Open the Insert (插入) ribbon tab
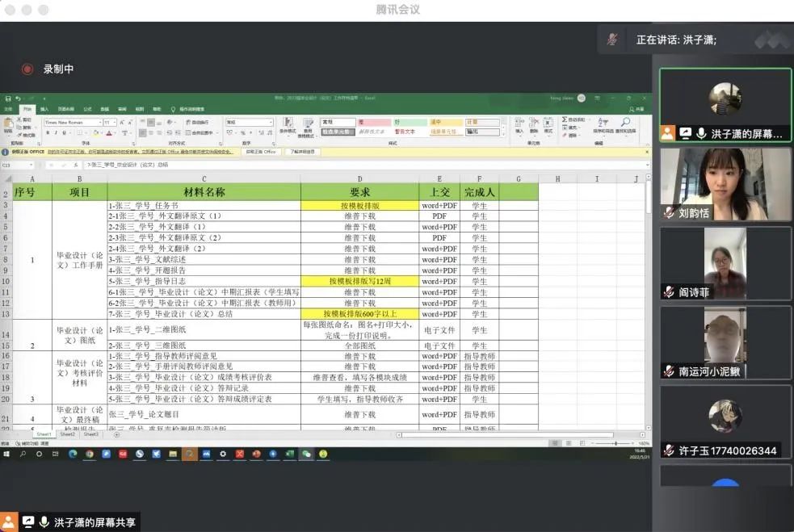The height and width of the screenshot is (532, 794). pos(44,109)
